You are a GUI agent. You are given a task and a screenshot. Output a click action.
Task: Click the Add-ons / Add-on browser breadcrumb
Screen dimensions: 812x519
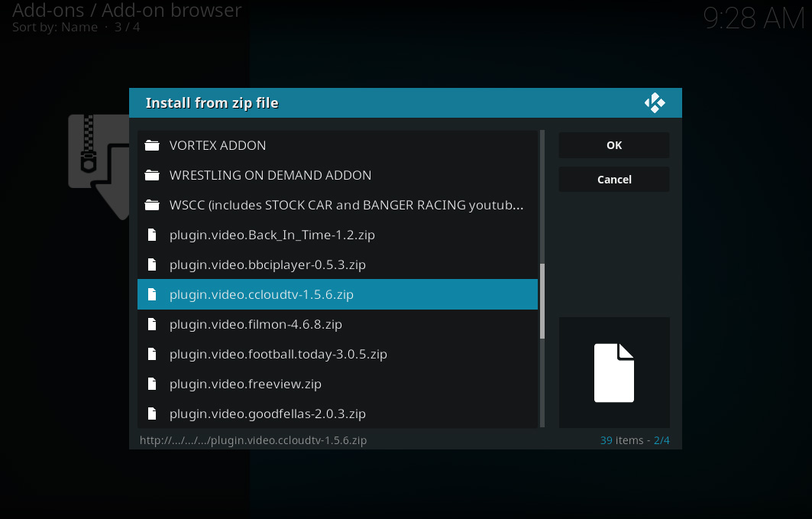tap(127, 10)
